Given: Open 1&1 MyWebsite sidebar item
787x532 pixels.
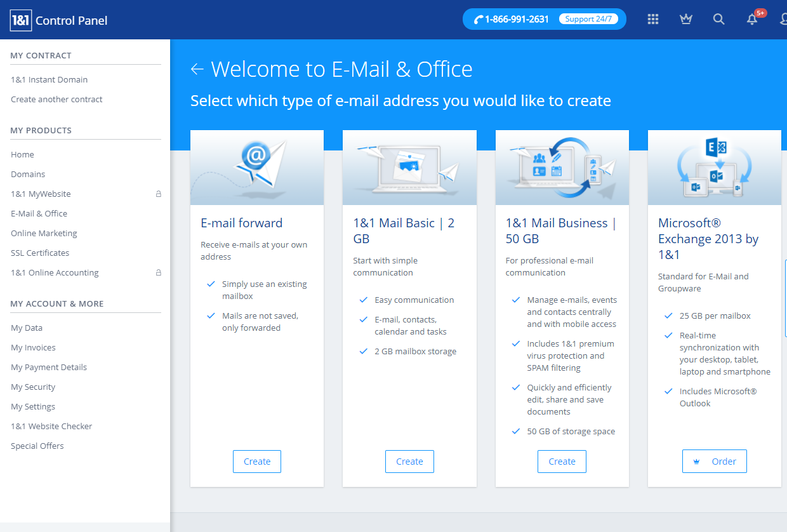Looking at the screenshot, I should click(x=41, y=194).
